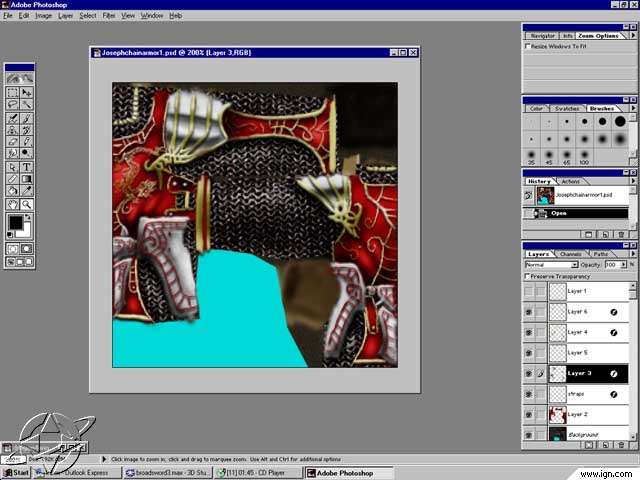
Task: Select the Rubber Stamp tool
Action: click(x=13, y=130)
